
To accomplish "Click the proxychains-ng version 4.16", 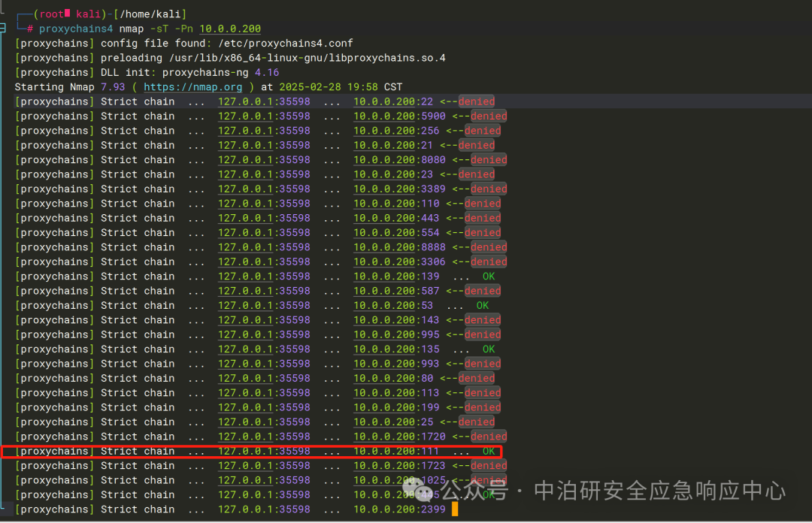I will pyautogui.click(x=267, y=72).
